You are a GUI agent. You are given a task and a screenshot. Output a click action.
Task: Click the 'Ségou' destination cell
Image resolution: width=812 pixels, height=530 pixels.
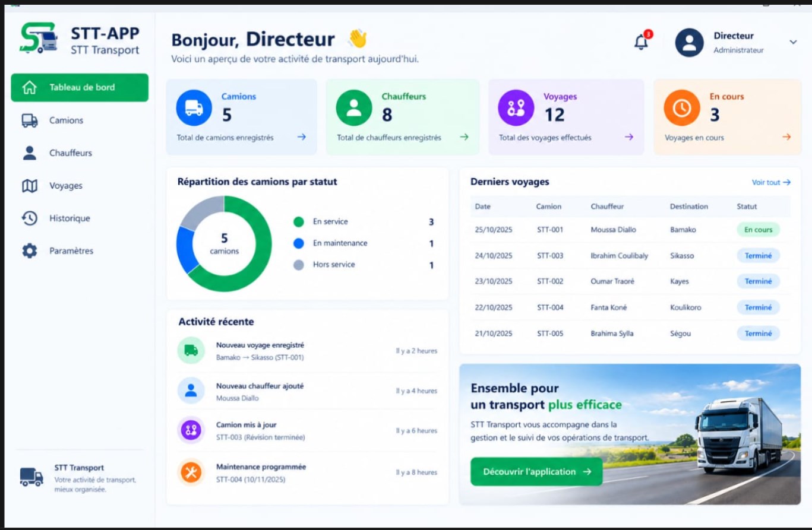pyautogui.click(x=680, y=334)
